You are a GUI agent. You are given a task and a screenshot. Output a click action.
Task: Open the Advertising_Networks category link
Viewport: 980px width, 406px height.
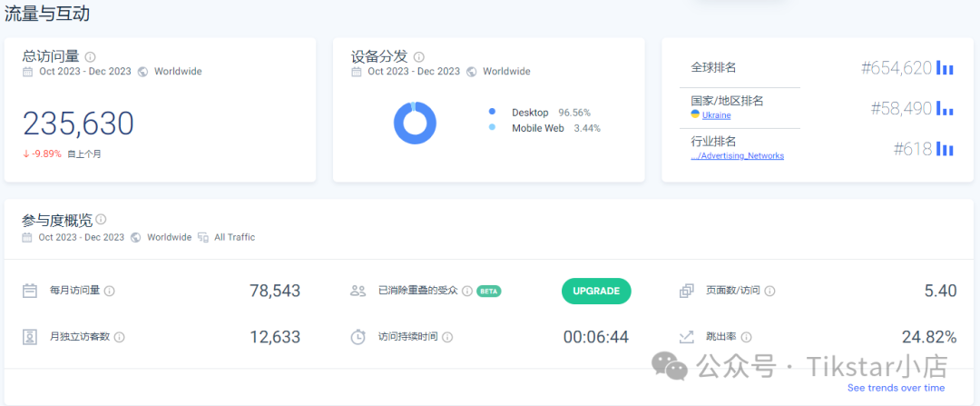(738, 155)
